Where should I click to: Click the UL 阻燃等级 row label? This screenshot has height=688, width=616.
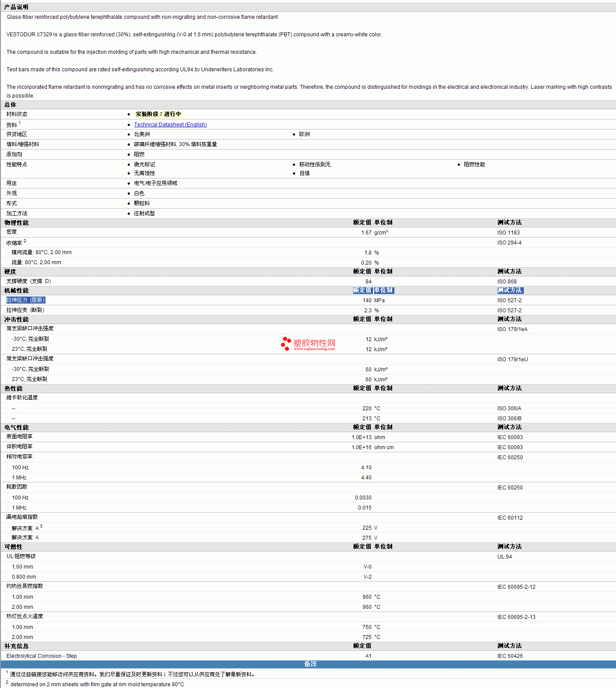click(x=21, y=556)
